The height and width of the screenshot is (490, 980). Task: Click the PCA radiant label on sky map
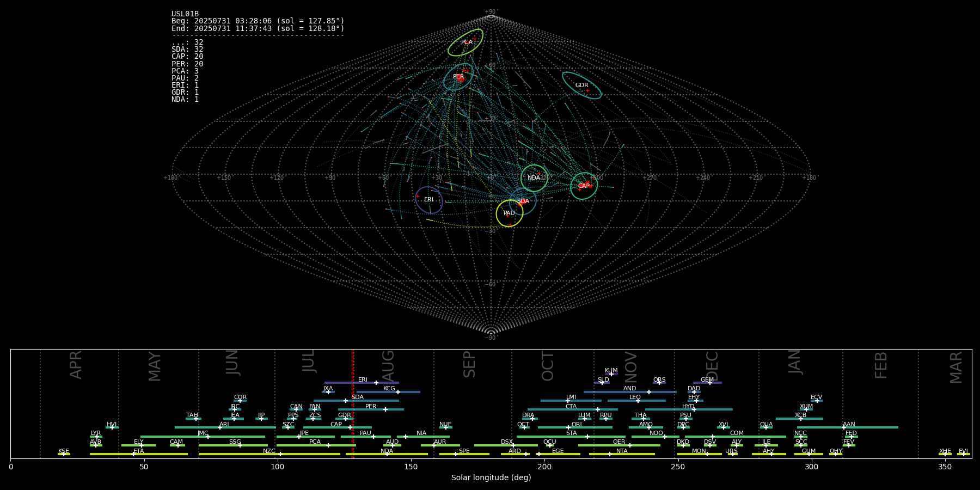point(467,42)
